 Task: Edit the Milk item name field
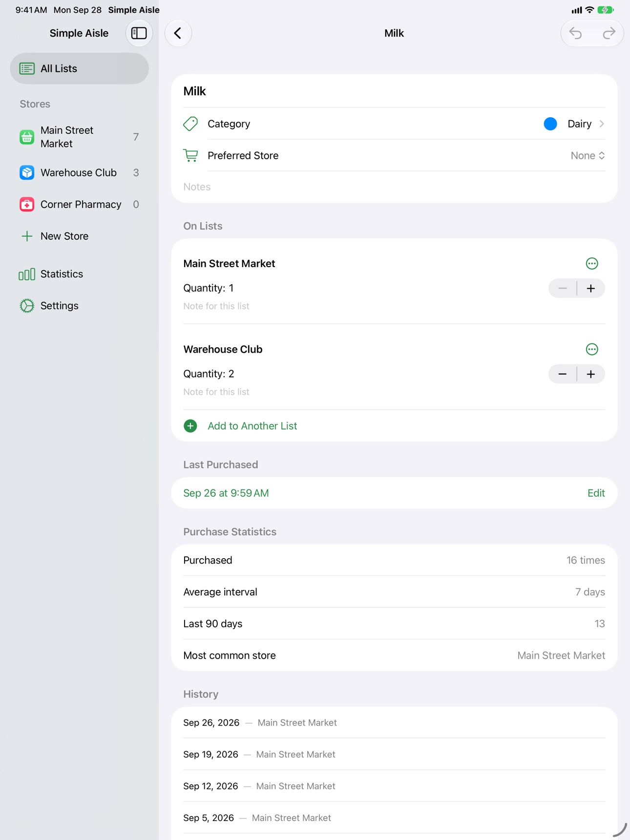tap(394, 91)
